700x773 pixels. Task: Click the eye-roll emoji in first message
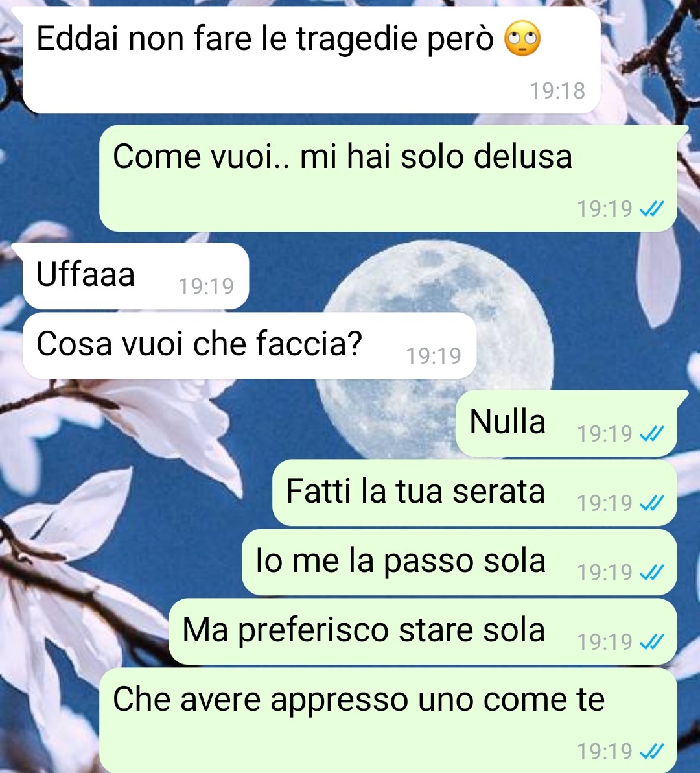click(x=522, y=38)
